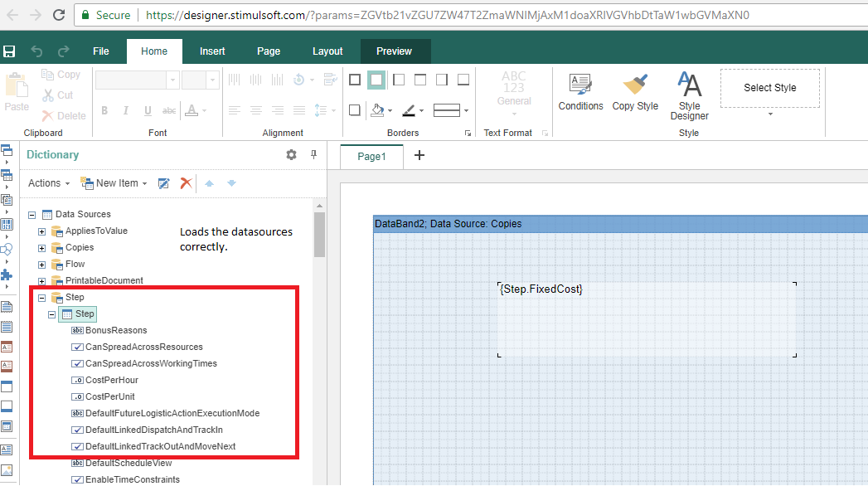Toggle the right border

tap(442, 80)
